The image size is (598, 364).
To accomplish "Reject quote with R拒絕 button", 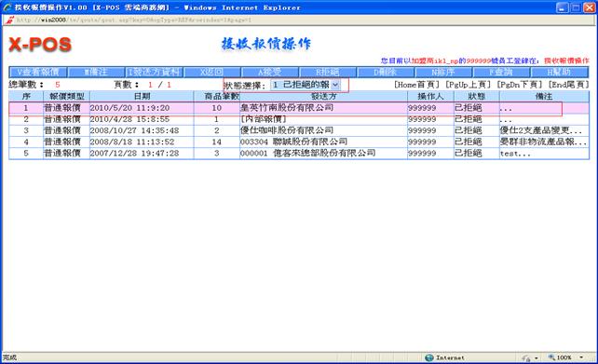I will pos(328,72).
